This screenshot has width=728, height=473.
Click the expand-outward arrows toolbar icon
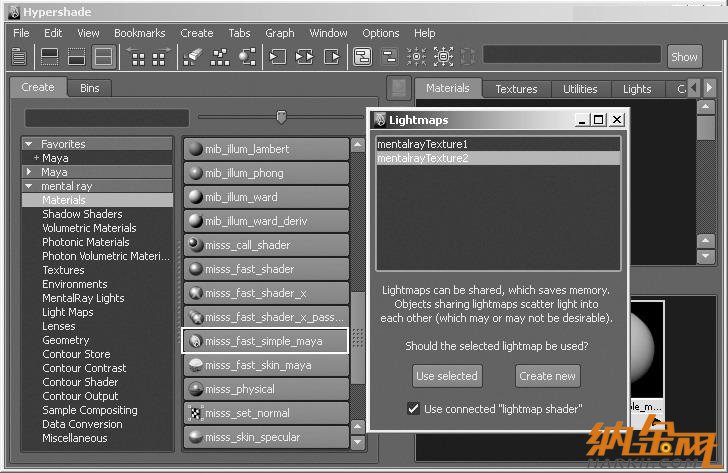(443, 57)
